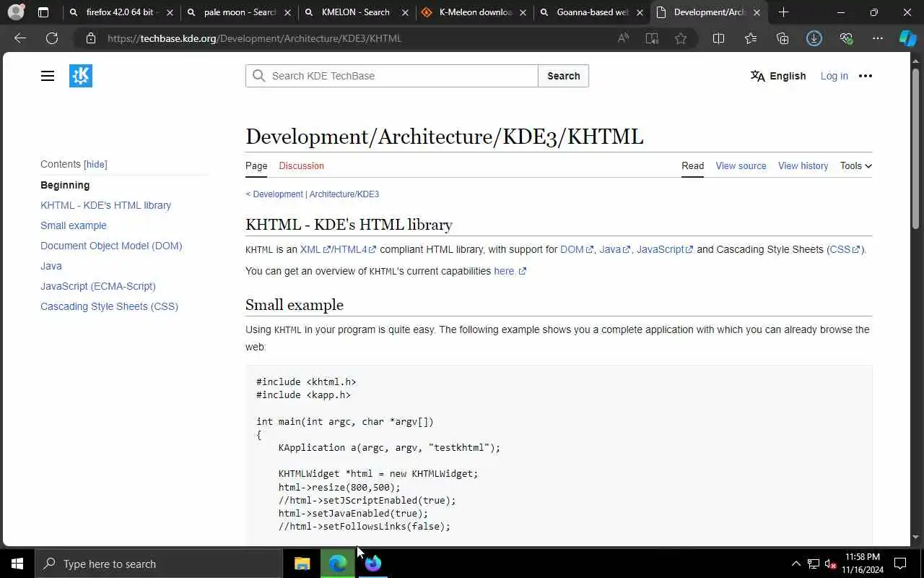
Task: Open the Java link in paragraph
Action: click(x=614, y=249)
